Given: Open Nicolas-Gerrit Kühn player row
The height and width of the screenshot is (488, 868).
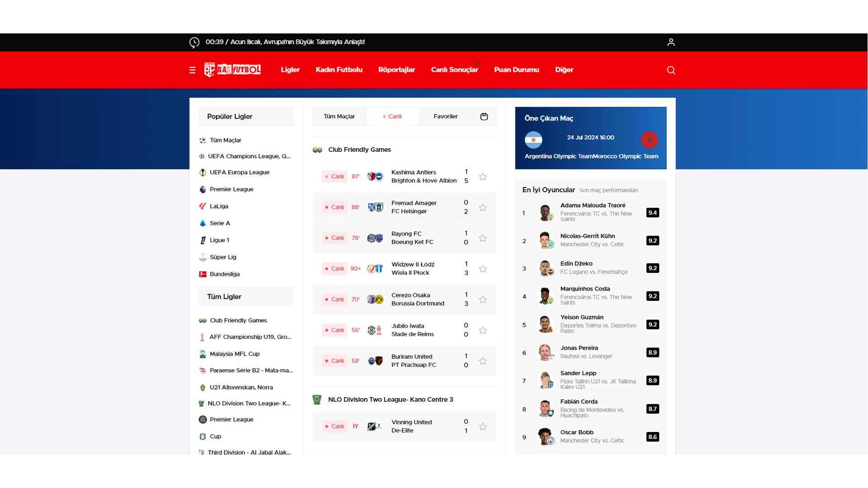Looking at the screenshot, I should (590, 241).
